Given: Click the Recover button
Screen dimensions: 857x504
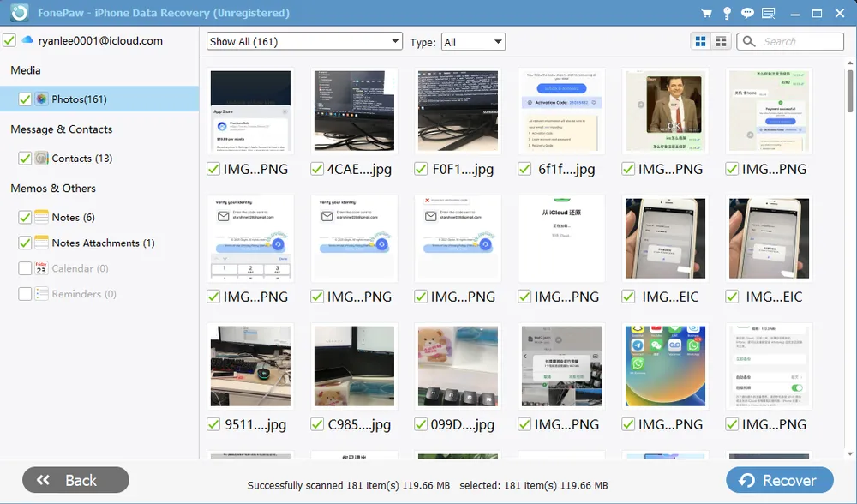Looking at the screenshot, I should [780, 480].
